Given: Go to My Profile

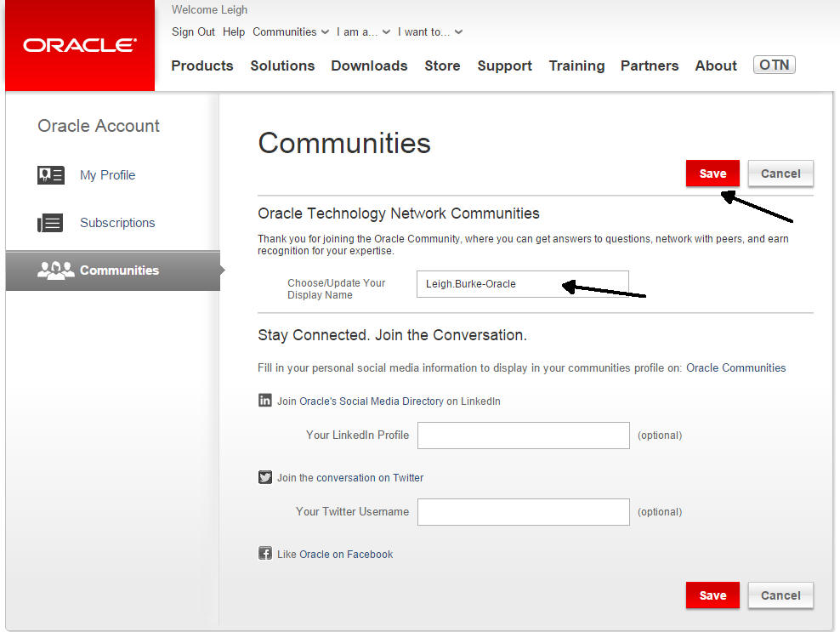Looking at the screenshot, I should click(107, 175).
